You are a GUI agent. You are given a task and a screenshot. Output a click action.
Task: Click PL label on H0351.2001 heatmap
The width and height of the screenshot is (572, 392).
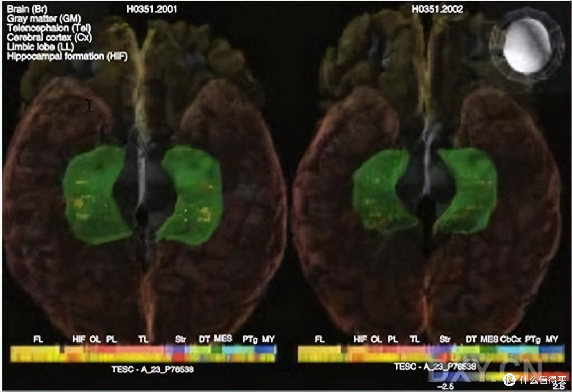coord(112,340)
